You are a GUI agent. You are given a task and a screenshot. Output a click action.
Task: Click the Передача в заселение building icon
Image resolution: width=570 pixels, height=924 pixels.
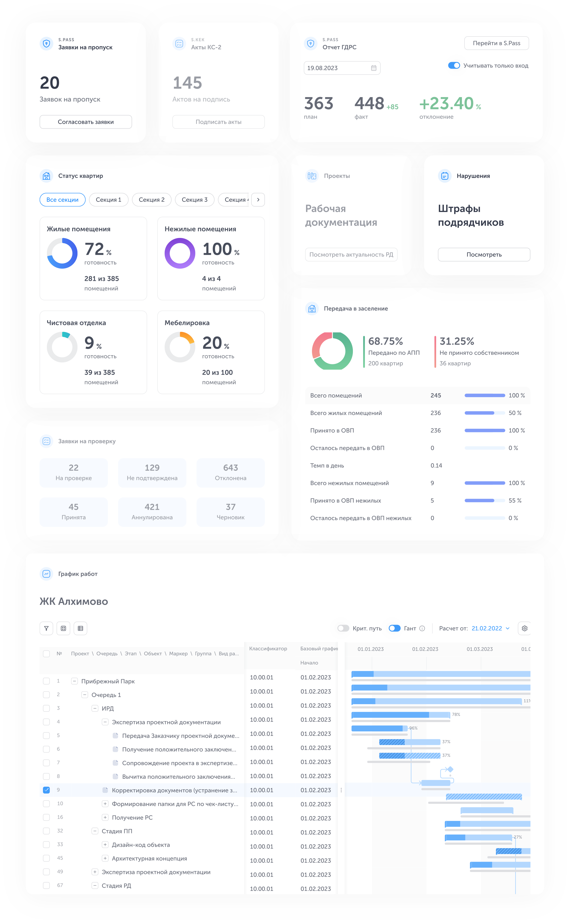click(312, 309)
